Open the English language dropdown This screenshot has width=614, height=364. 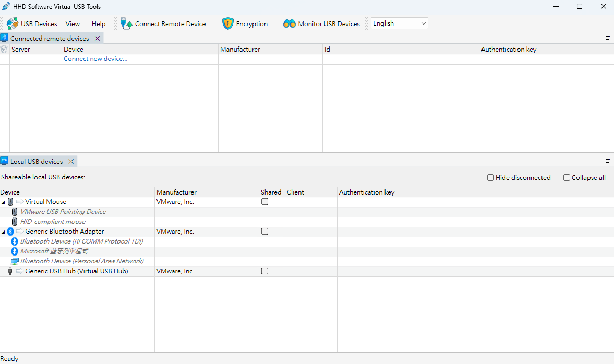coord(400,23)
